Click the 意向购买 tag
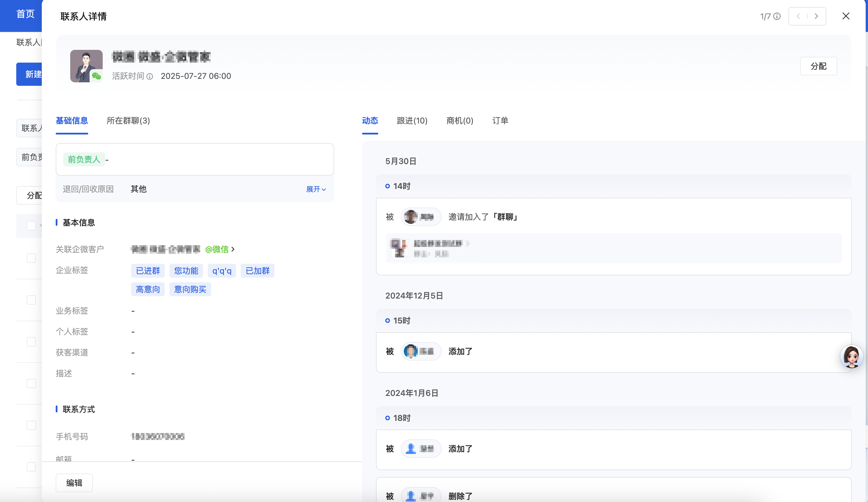The width and height of the screenshot is (868, 502). [190, 289]
